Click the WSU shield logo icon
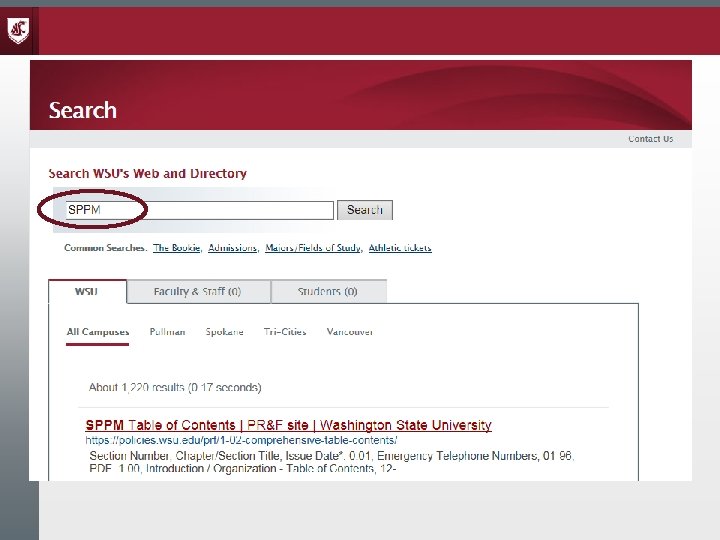720x540 pixels. tap(18, 30)
